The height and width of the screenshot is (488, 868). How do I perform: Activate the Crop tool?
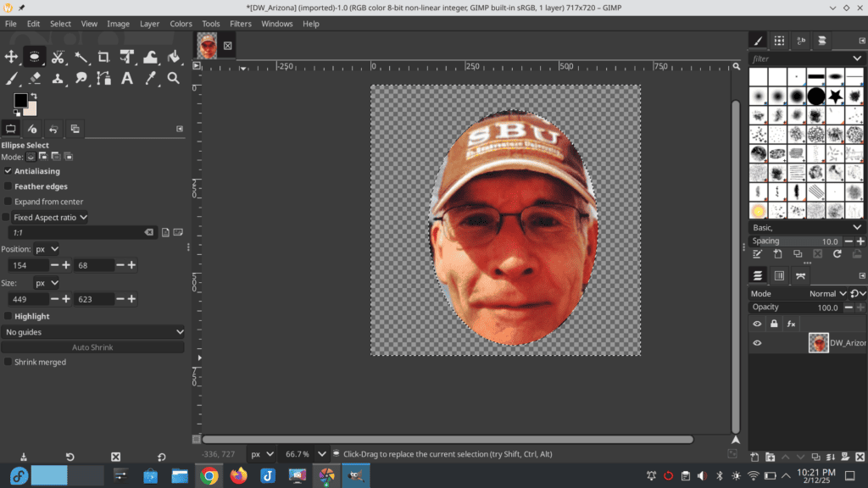pos(103,56)
